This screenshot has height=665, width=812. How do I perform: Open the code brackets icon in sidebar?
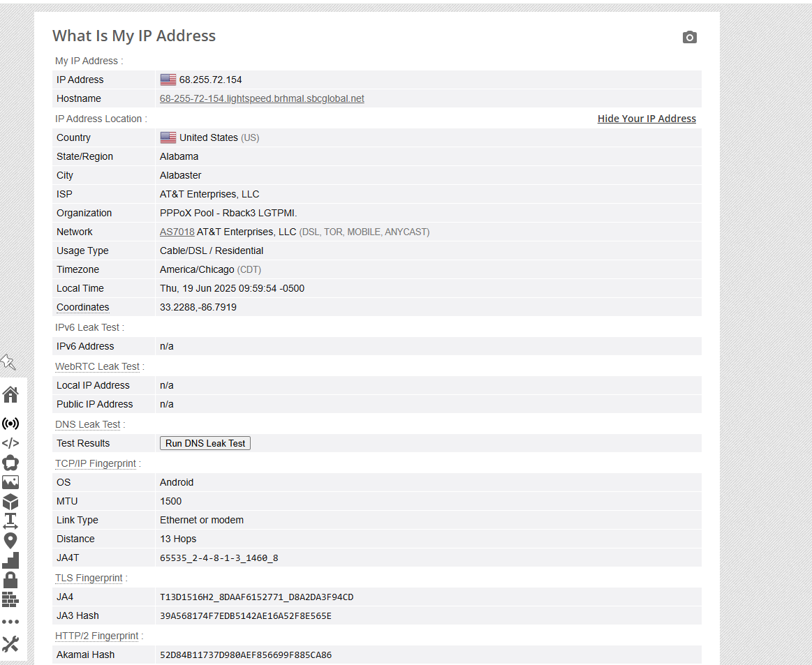10,443
